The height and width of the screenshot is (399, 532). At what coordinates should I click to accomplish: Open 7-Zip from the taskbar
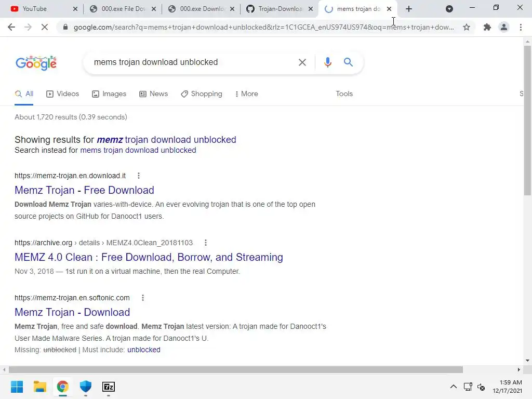[109, 387]
